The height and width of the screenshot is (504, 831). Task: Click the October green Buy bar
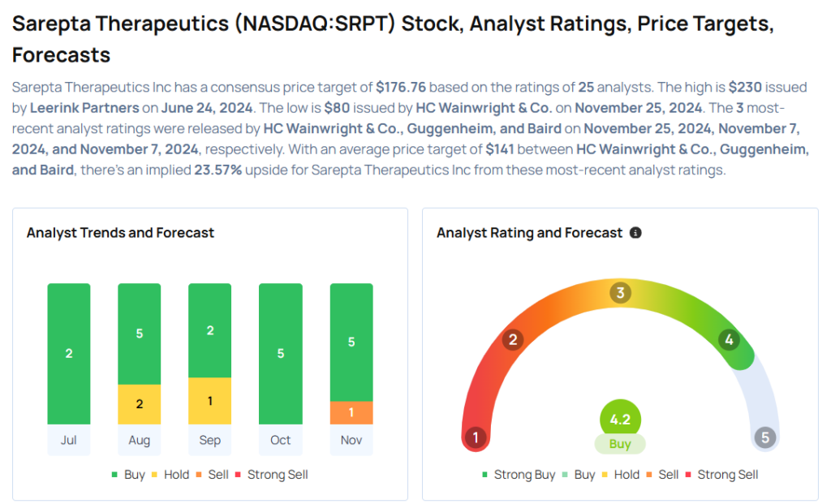click(281, 353)
